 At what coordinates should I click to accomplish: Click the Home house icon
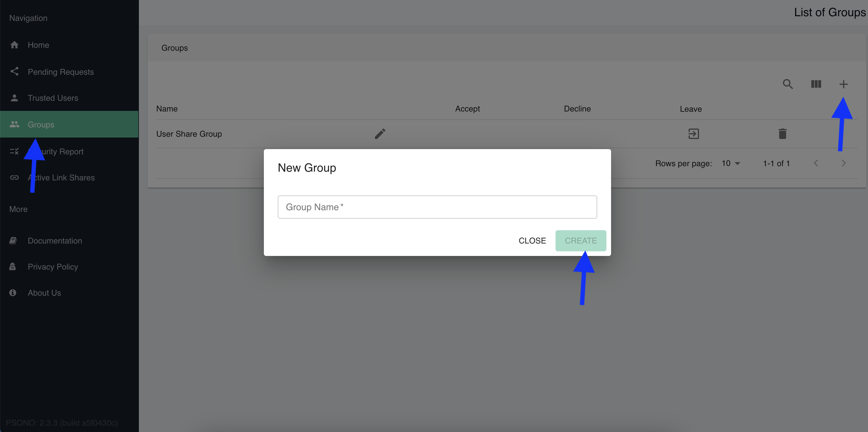(x=14, y=45)
